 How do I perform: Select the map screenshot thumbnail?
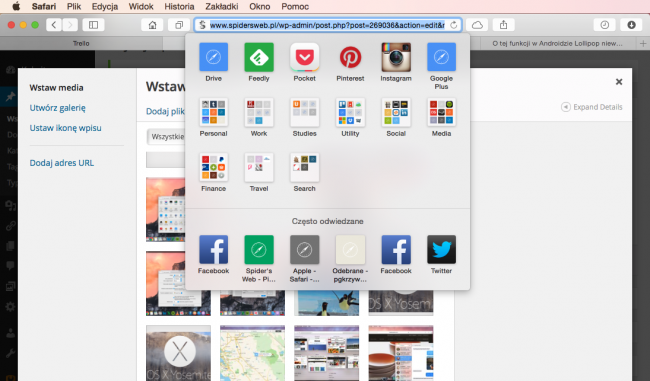252,353
